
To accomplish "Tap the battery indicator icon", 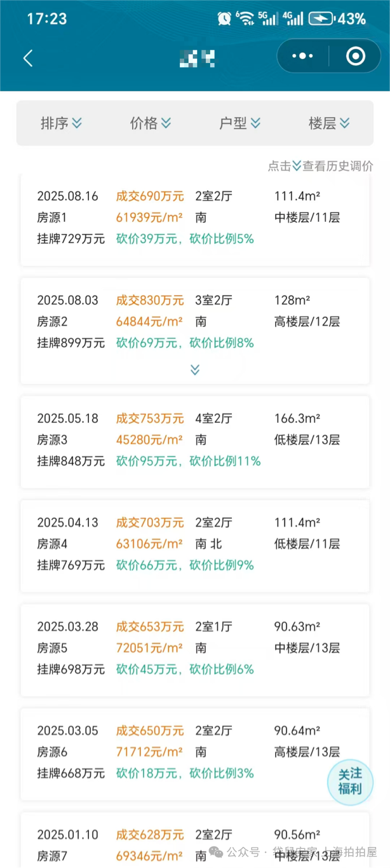I will 321,18.
